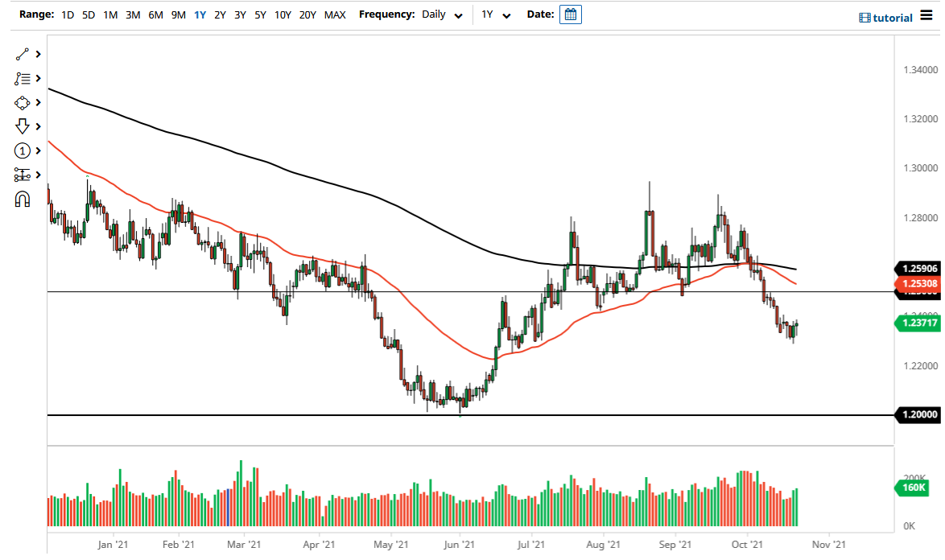Select the shape annotation tool

tap(23, 102)
